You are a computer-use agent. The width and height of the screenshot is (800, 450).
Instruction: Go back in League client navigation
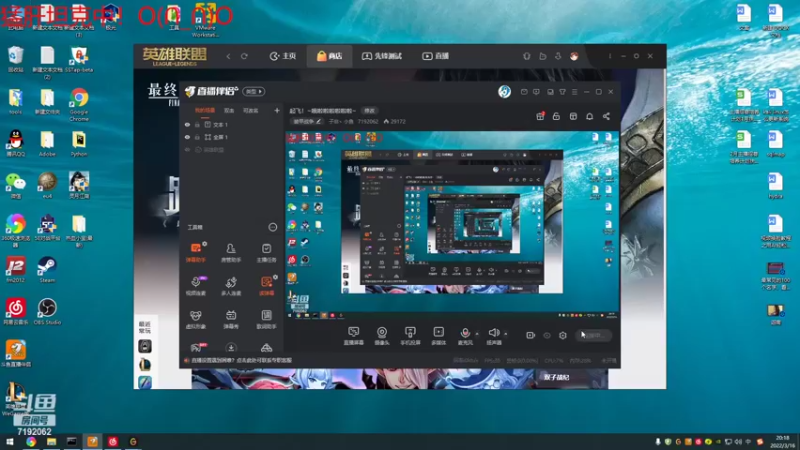[228, 56]
